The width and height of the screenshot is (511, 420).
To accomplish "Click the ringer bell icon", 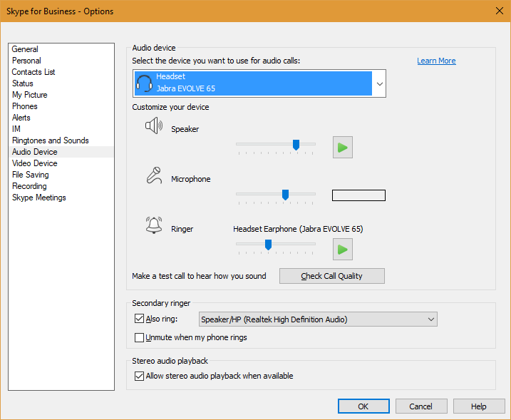I will pos(154,225).
